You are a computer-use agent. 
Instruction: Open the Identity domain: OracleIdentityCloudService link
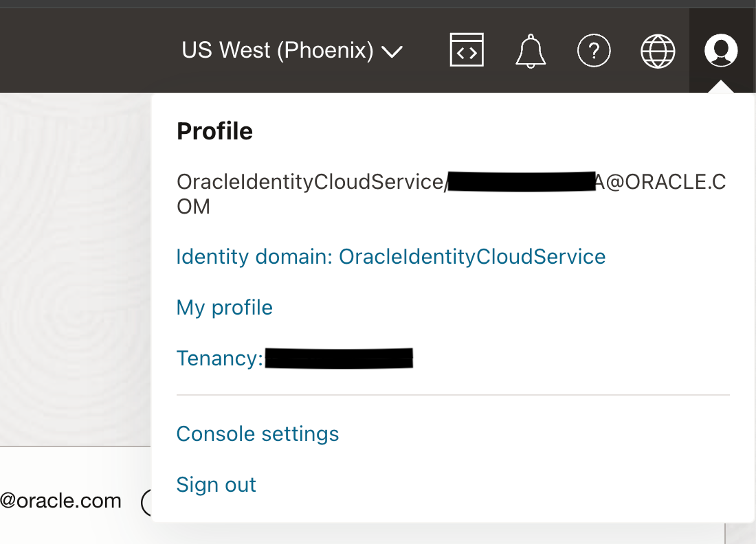[x=391, y=257]
